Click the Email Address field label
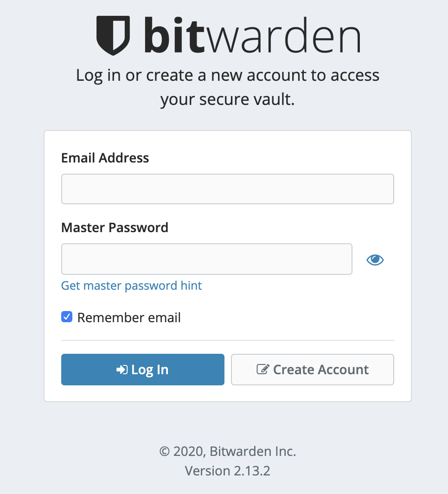The width and height of the screenshot is (448, 494). (x=105, y=158)
